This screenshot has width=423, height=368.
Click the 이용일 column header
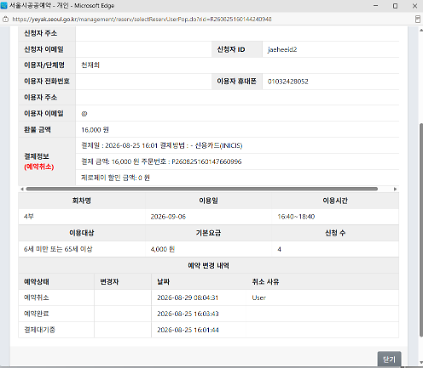pos(208,201)
